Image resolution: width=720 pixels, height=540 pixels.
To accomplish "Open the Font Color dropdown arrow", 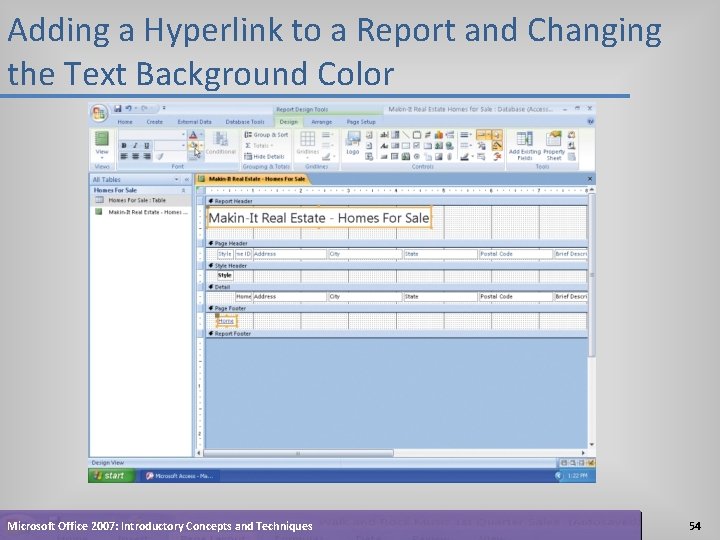I will tap(201, 135).
